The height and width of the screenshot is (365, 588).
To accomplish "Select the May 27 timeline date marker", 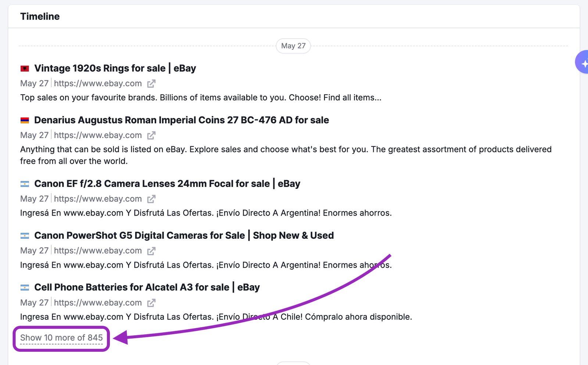I will [x=293, y=46].
